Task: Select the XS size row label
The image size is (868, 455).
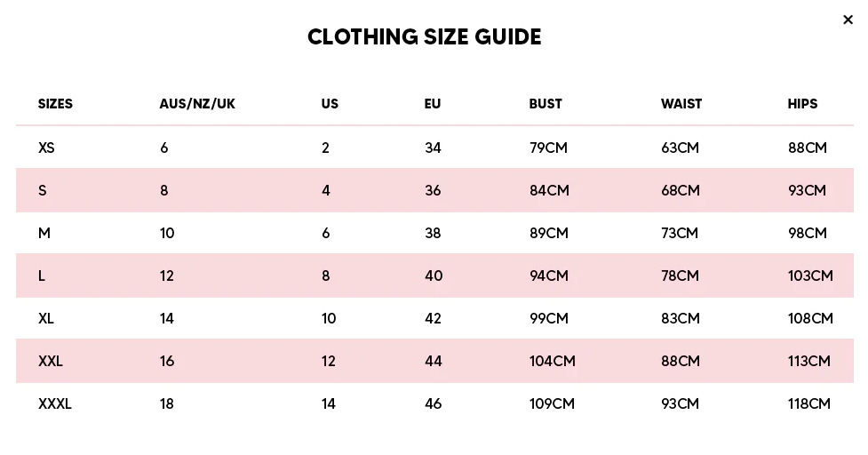Action: click(46, 148)
